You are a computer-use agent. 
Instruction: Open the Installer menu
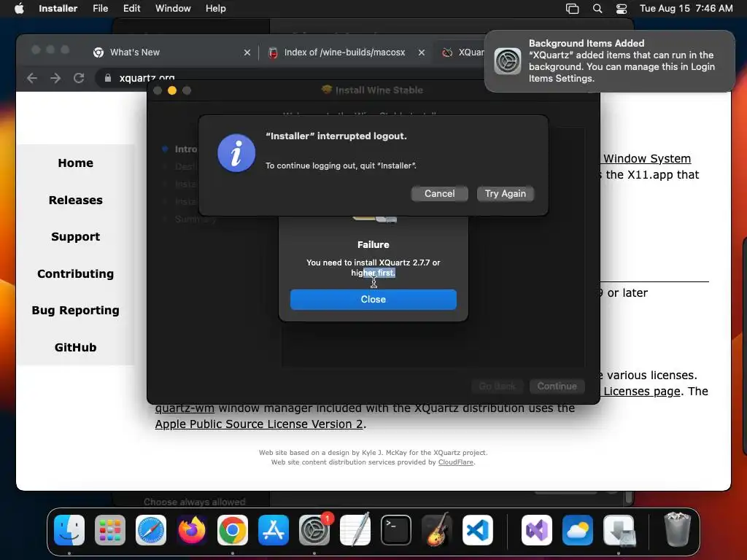click(x=58, y=9)
